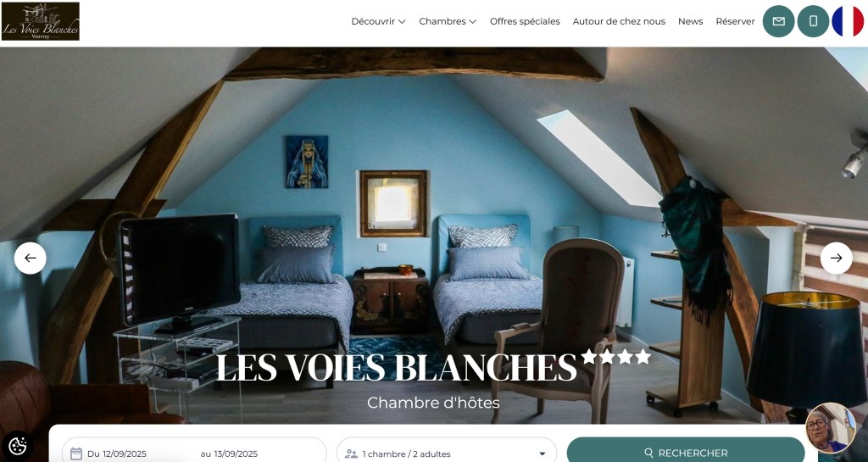Click the Réserver link
Viewport: 868px width, 462px height.
735,21
